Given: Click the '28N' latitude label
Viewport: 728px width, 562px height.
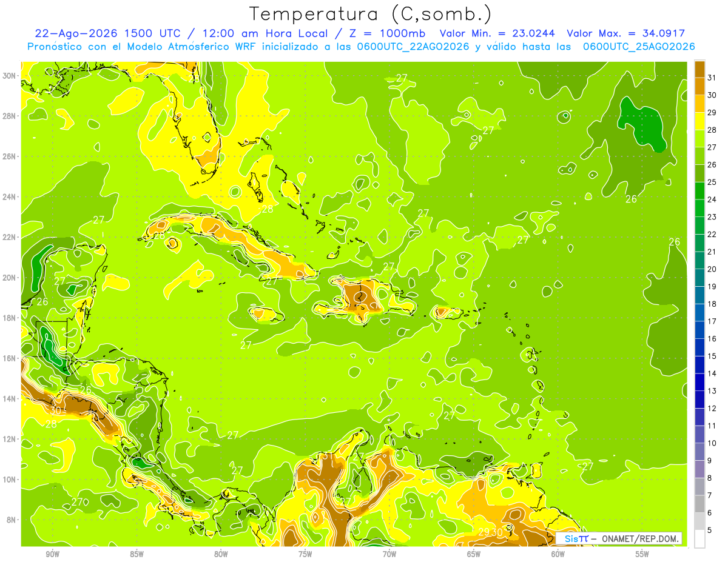Looking at the screenshot, I should click(10, 116).
